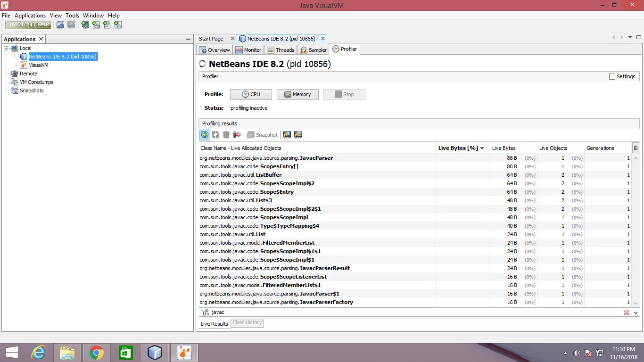The height and width of the screenshot is (362, 644).
Task: Switch to the Sampler tab
Action: coord(313,50)
